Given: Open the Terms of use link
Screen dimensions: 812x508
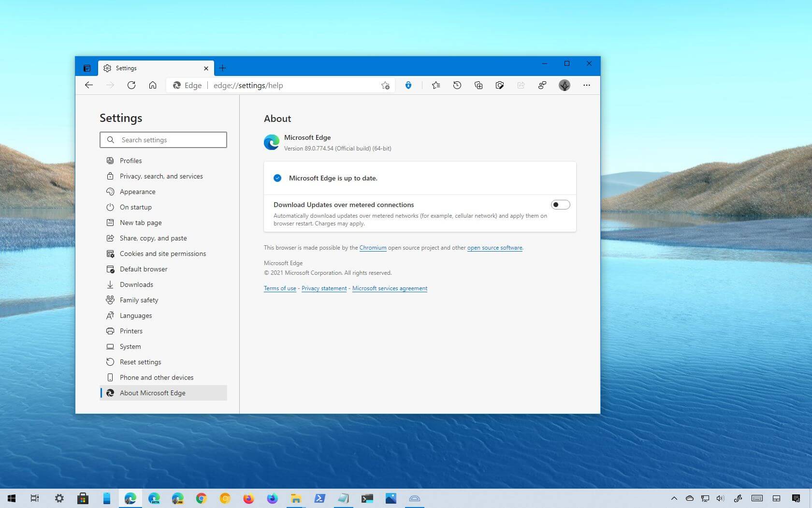Looking at the screenshot, I should click(280, 288).
